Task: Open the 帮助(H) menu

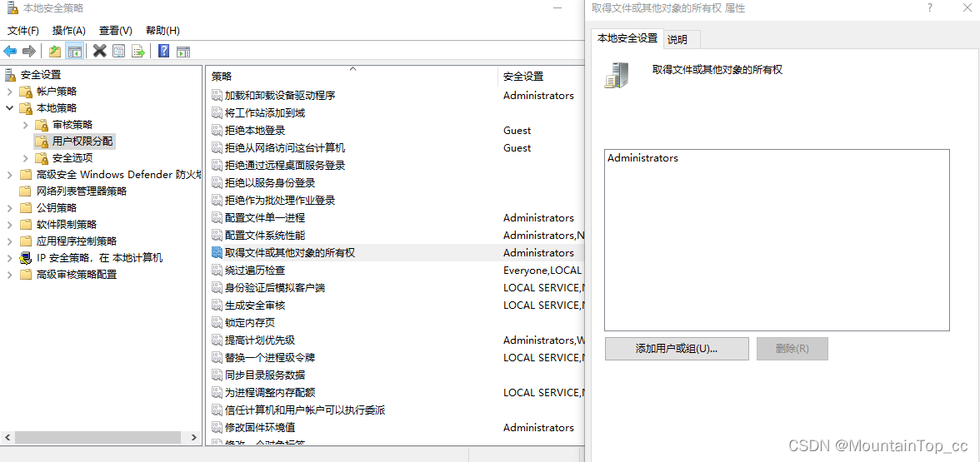Action: click(162, 31)
